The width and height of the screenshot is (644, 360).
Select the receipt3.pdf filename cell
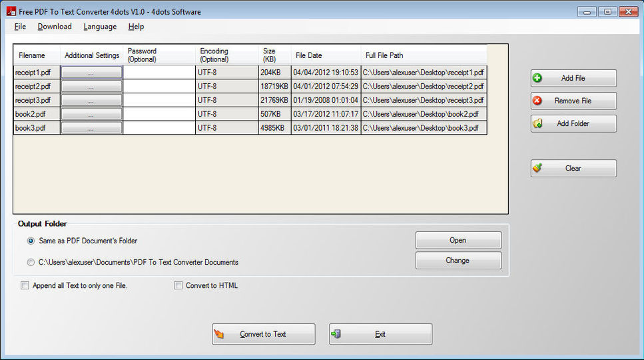(x=37, y=100)
